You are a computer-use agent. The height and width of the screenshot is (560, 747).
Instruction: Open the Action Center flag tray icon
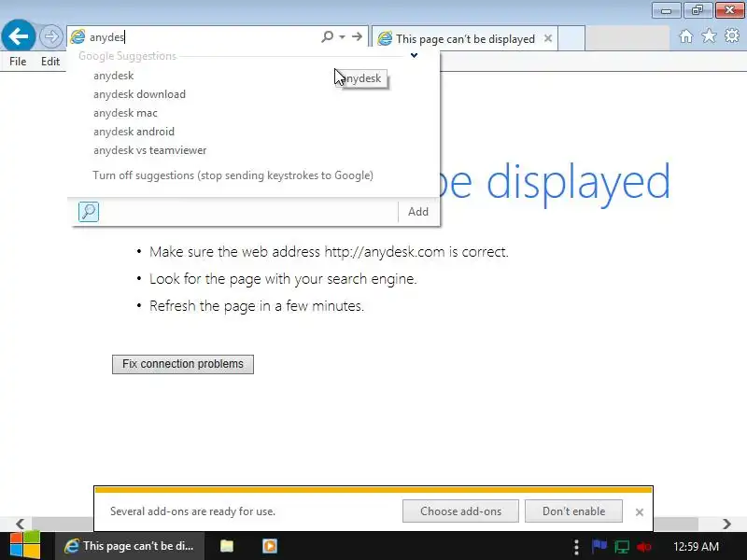pyautogui.click(x=599, y=546)
